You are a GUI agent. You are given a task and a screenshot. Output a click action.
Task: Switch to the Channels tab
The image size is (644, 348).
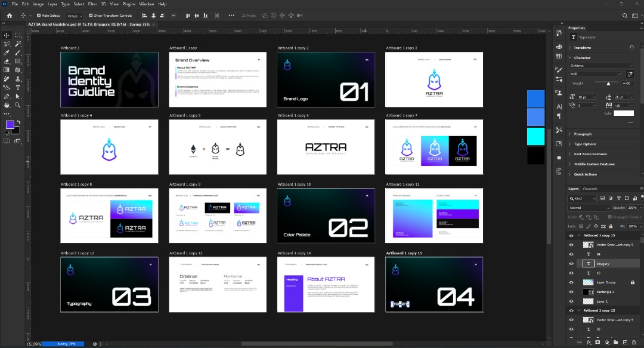pyautogui.click(x=590, y=189)
